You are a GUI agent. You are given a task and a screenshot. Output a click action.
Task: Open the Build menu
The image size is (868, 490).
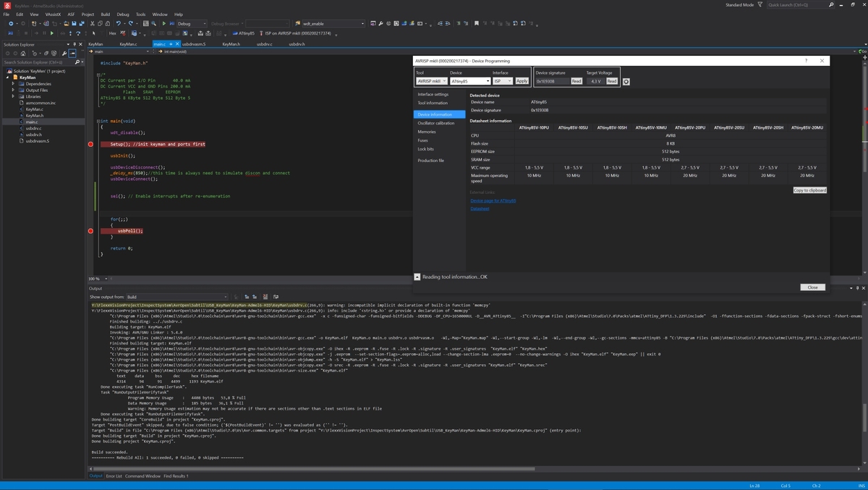106,14
